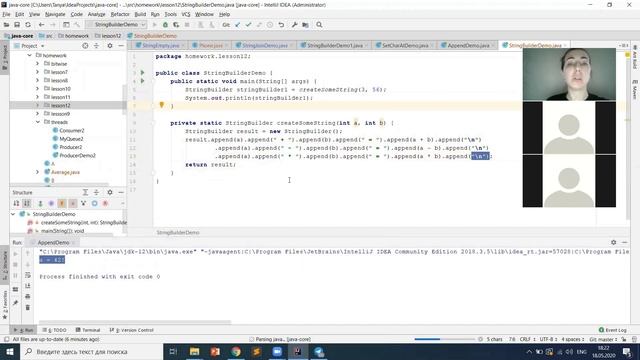
Task: Click the Open folder toolbar icon
Action: pos(7,25)
